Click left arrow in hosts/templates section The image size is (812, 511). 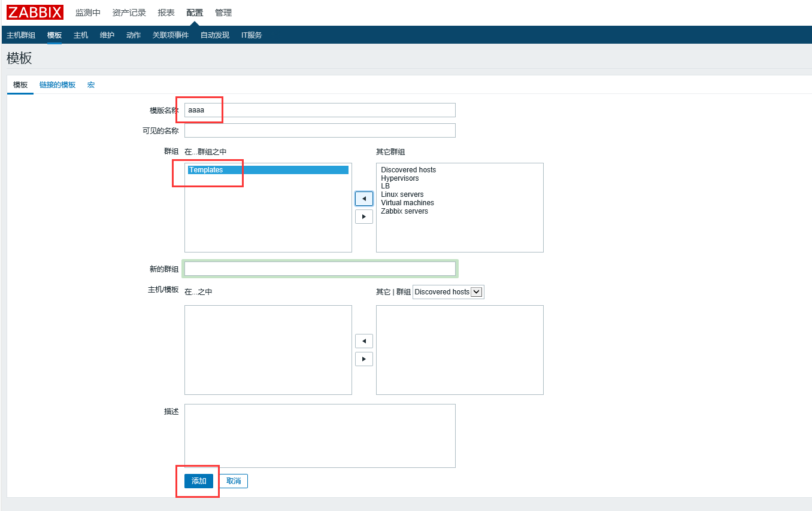pos(364,341)
